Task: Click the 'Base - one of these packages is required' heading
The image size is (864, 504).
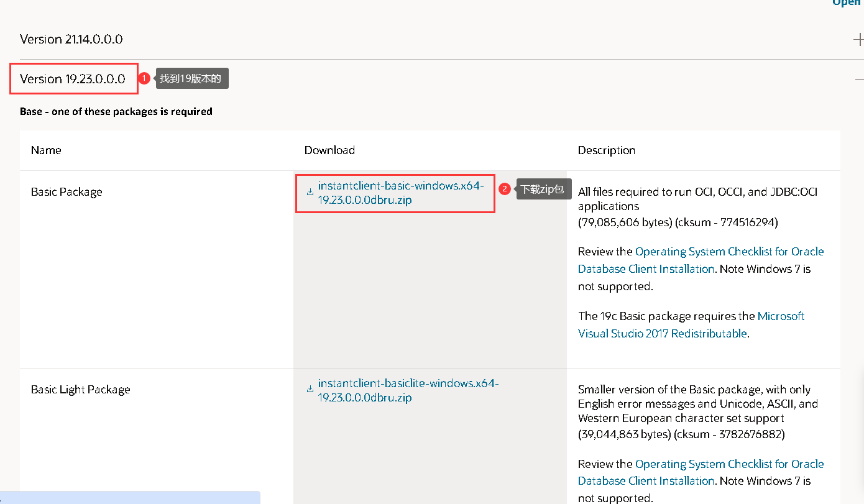Action: [x=116, y=112]
